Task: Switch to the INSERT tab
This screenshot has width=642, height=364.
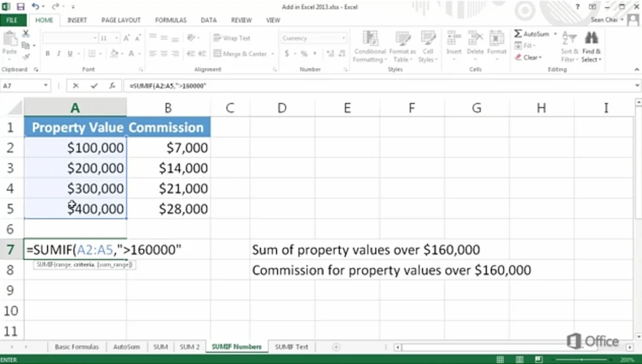Action: tap(77, 20)
